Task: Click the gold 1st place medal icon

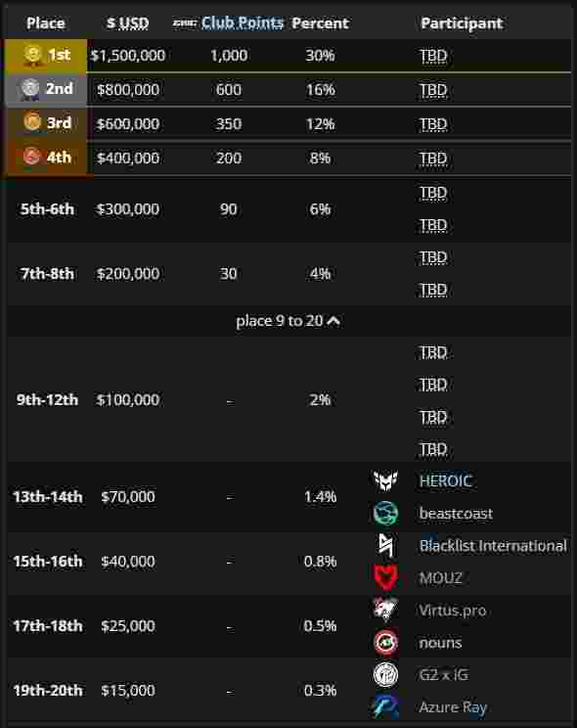Action: pyautogui.click(x=32, y=55)
